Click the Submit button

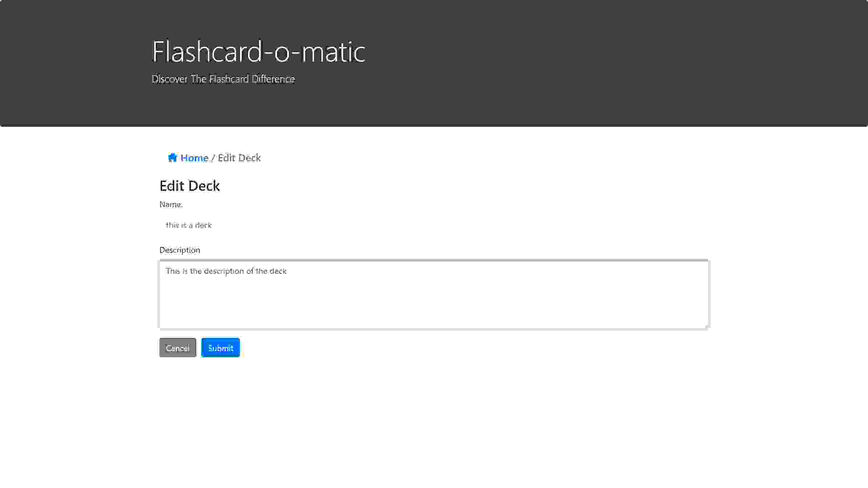click(x=221, y=348)
